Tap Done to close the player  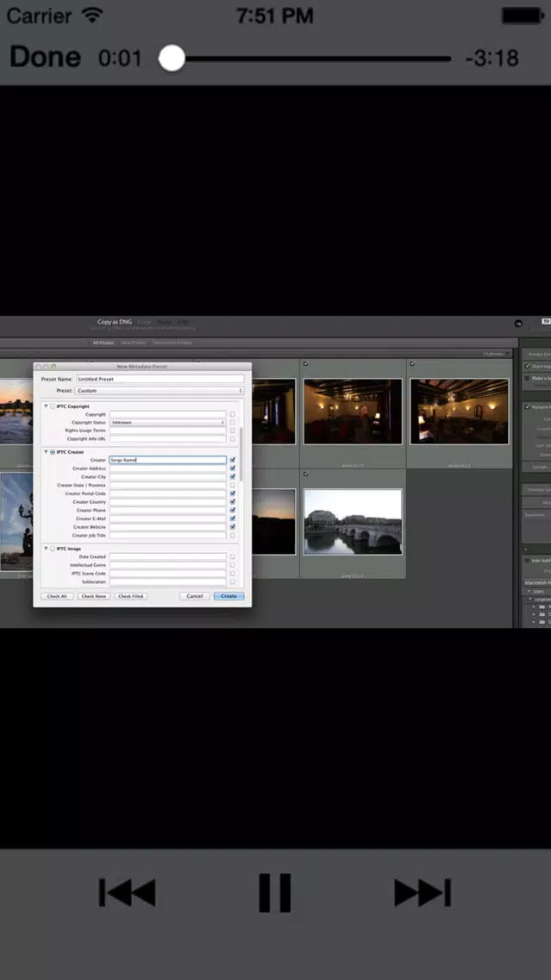click(46, 58)
